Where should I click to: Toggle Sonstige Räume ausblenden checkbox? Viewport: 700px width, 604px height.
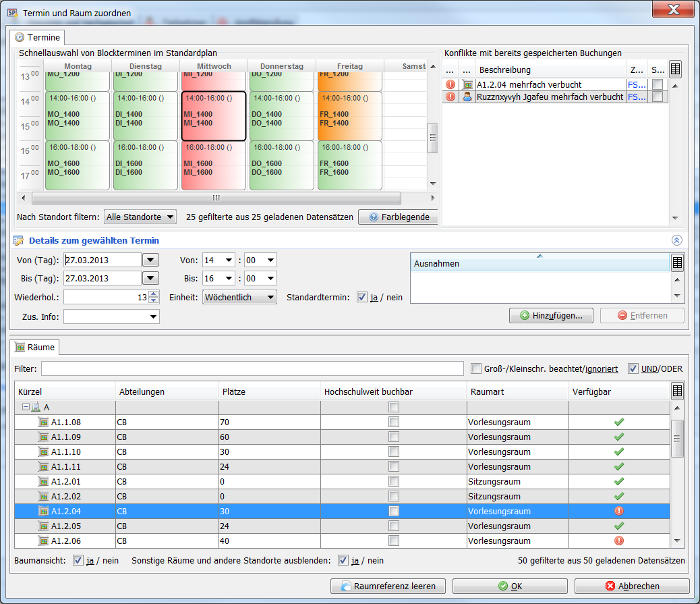click(x=343, y=560)
